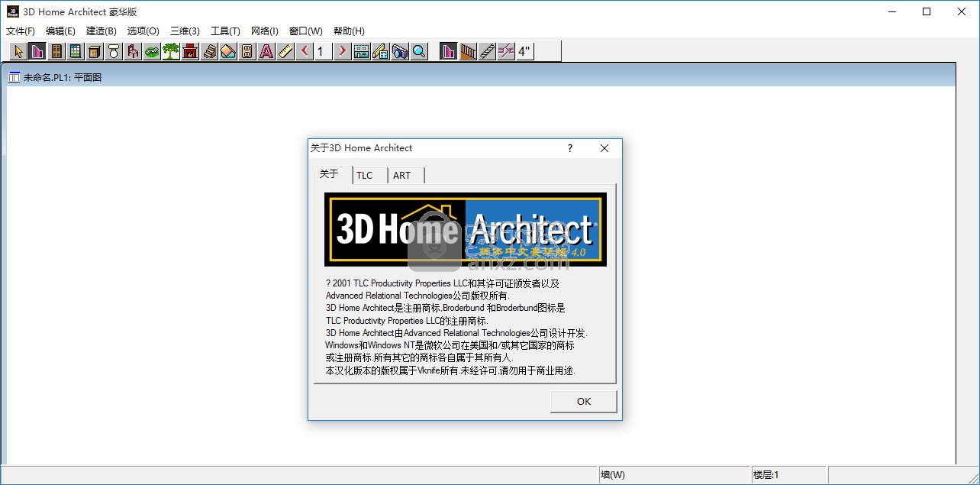This screenshot has height=485, width=980.
Task: Open the 选项(O) menu
Action: tap(143, 31)
